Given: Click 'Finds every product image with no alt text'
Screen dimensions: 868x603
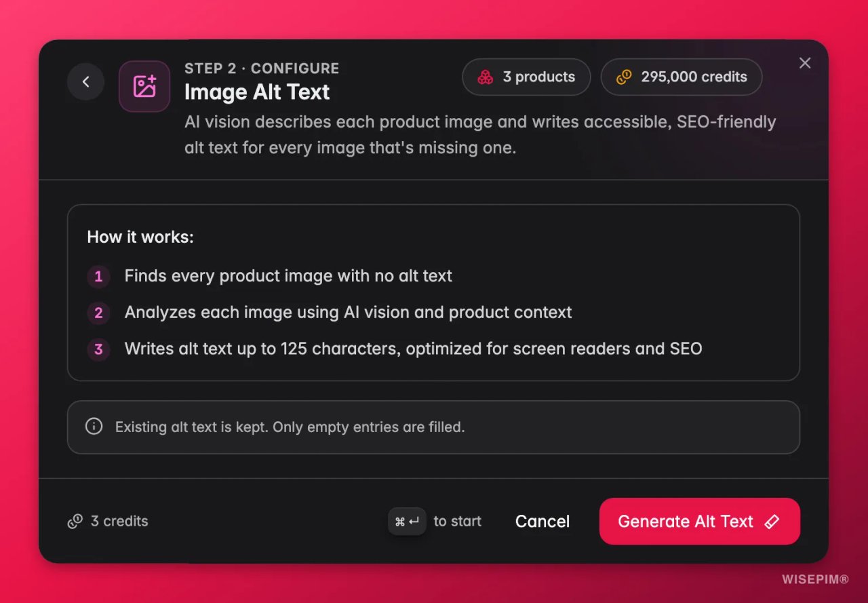Looking at the screenshot, I should tap(288, 276).
